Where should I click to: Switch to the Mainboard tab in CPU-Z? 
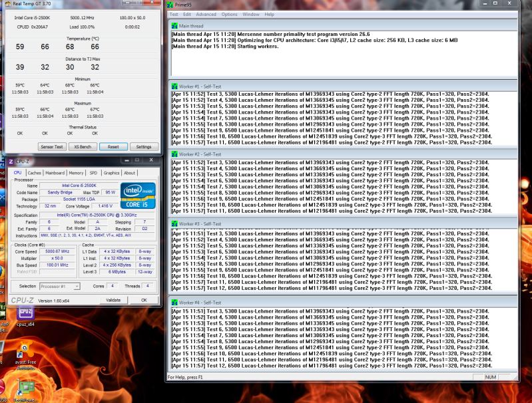click(55, 173)
